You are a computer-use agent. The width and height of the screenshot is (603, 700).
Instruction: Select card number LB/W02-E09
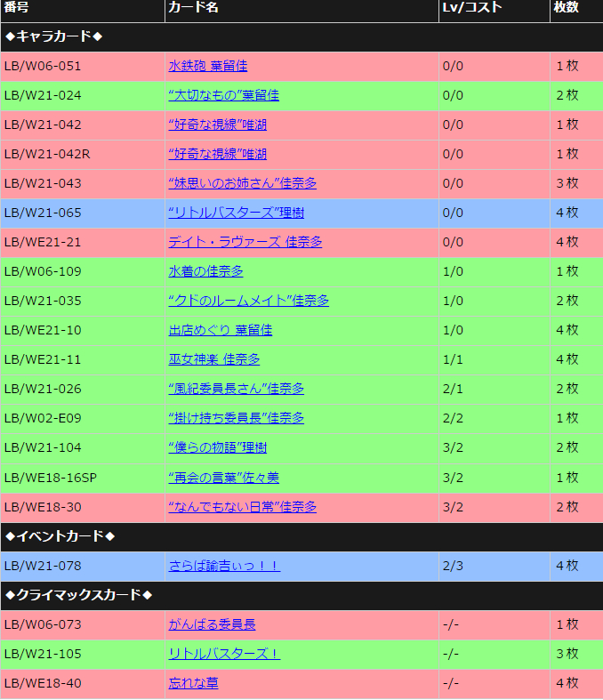[x=43, y=419]
